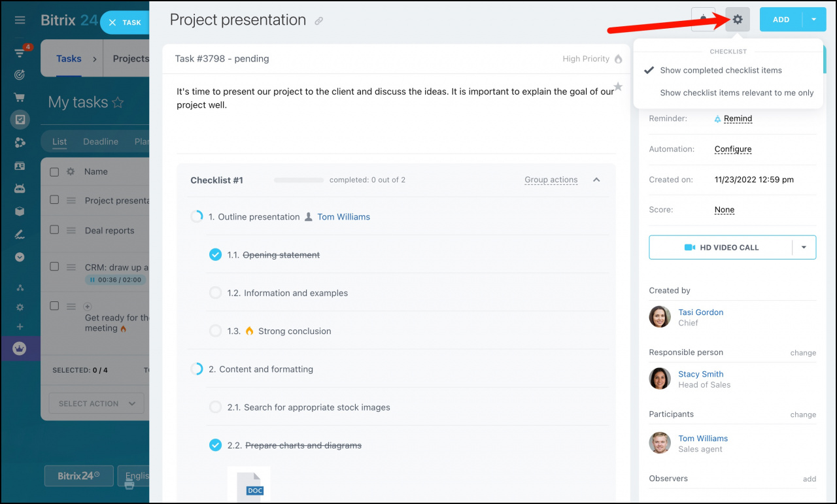Open the SELECT ACTION dropdown
This screenshot has height=504, width=837.
(x=97, y=403)
